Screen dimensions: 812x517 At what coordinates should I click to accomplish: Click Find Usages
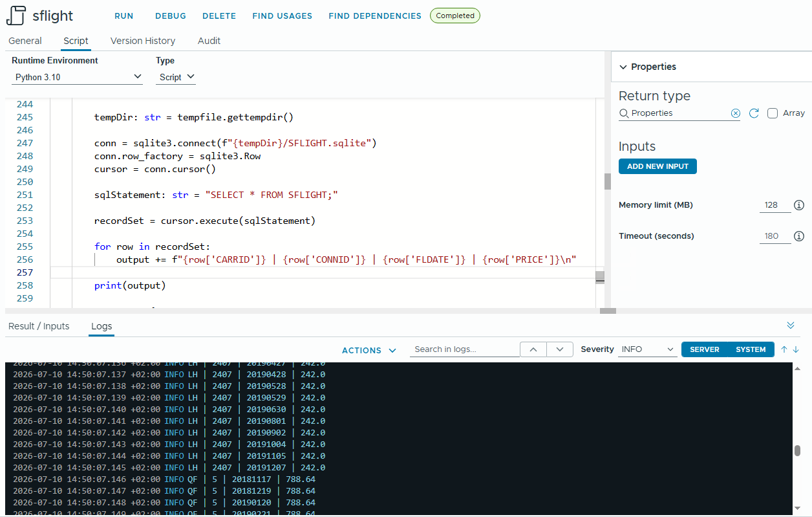(x=283, y=16)
